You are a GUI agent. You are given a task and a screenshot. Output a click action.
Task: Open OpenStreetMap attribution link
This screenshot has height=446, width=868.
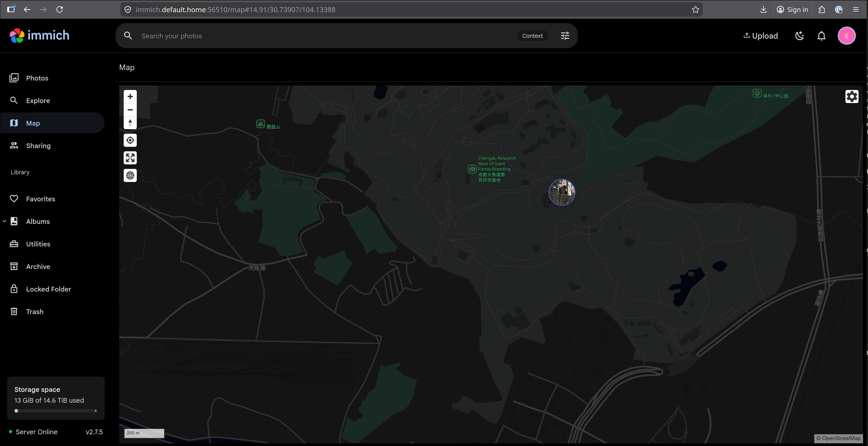(x=840, y=438)
